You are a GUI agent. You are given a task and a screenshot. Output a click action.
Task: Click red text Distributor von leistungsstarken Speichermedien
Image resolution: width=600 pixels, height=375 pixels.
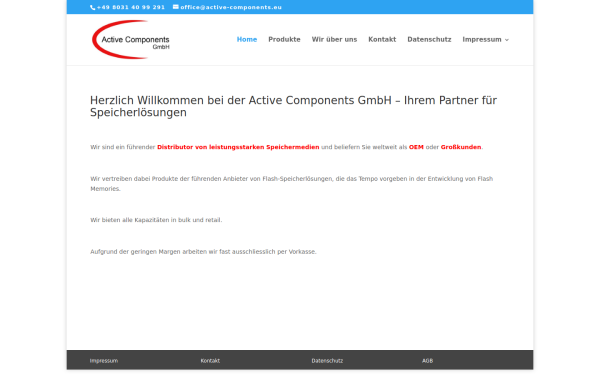click(238, 147)
